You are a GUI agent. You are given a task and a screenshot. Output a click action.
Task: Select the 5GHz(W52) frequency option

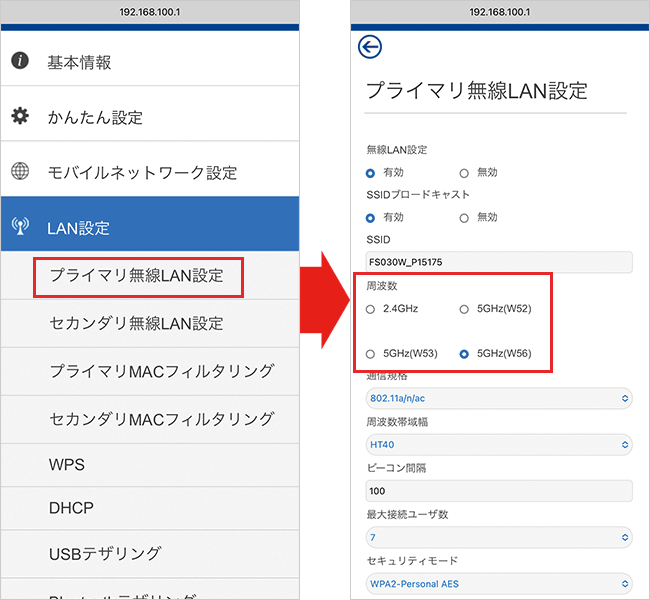click(x=464, y=309)
